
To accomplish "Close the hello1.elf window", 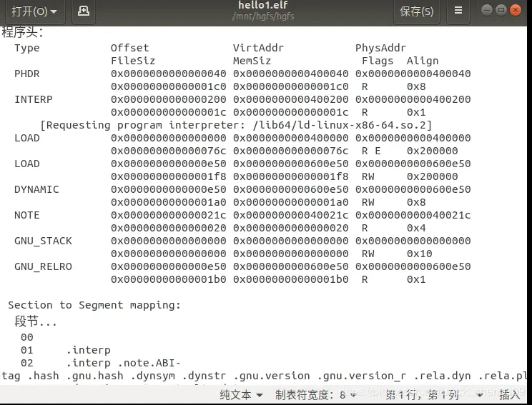I will click(516, 10).
